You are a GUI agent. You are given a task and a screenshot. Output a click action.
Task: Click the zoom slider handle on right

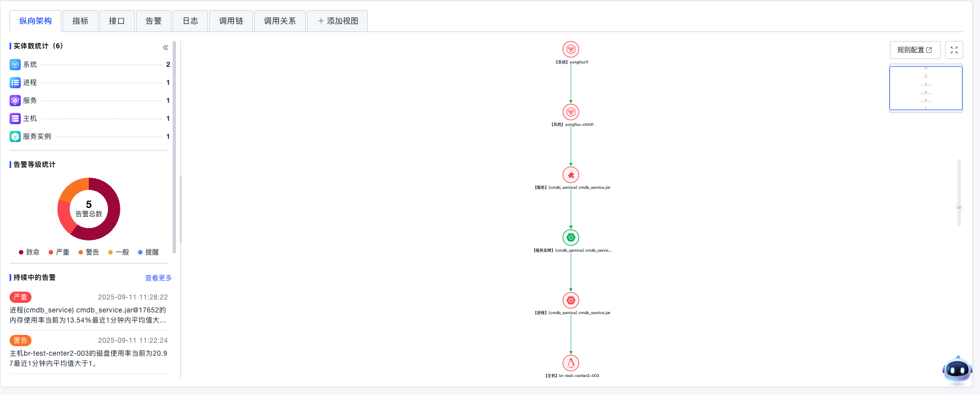coord(959,207)
